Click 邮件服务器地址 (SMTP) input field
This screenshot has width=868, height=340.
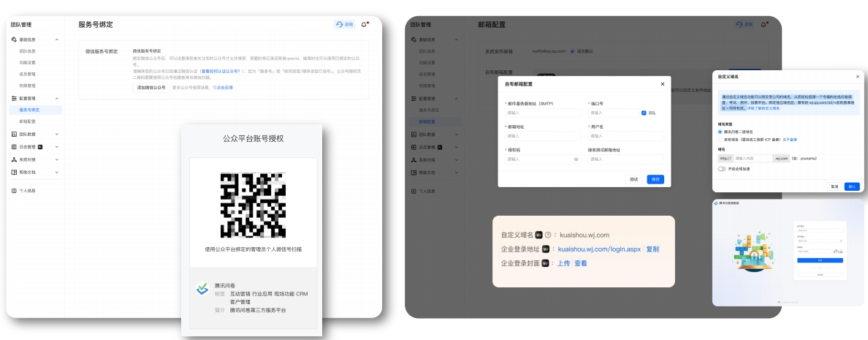[x=542, y=113]
